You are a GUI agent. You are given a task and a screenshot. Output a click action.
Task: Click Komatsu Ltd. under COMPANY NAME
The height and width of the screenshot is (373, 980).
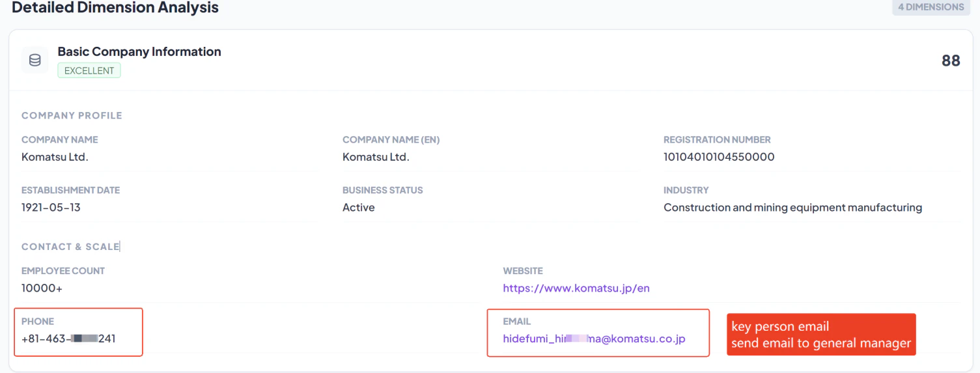pyautogui.click(x=55, y=157)
